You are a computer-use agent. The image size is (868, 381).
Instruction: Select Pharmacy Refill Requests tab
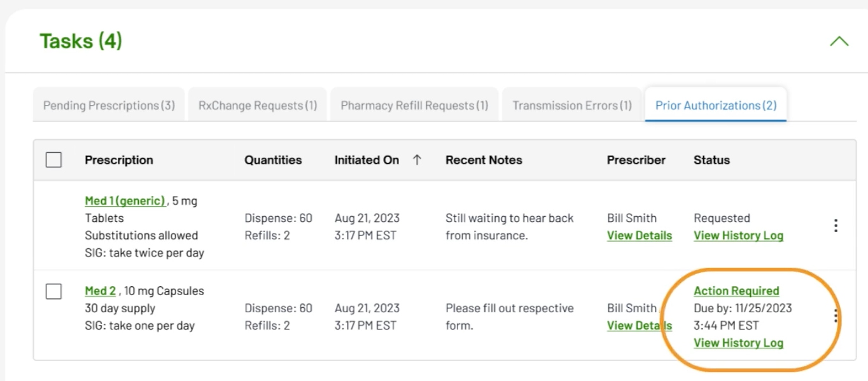click(414, 106)
